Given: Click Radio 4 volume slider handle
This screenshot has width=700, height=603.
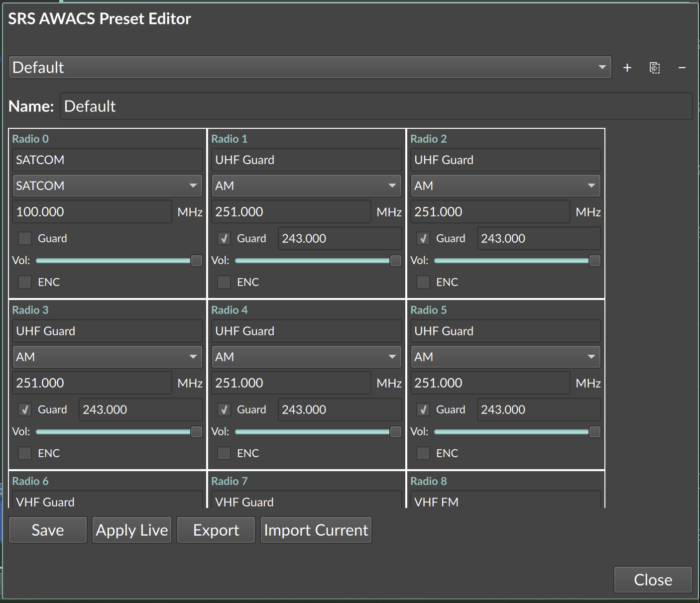Looking at the screenshot, I should tap(396, 432).
